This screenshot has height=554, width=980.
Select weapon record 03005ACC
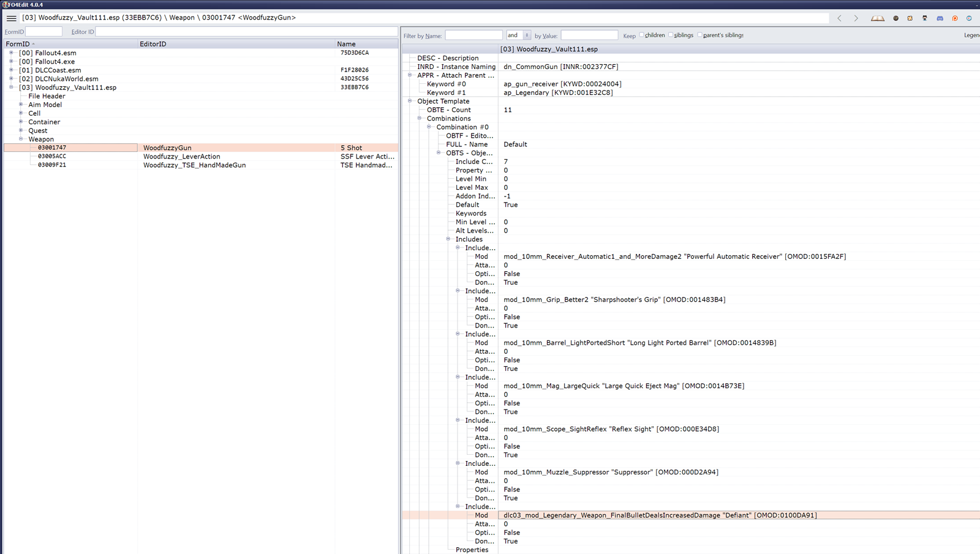[x=52, y=156]
